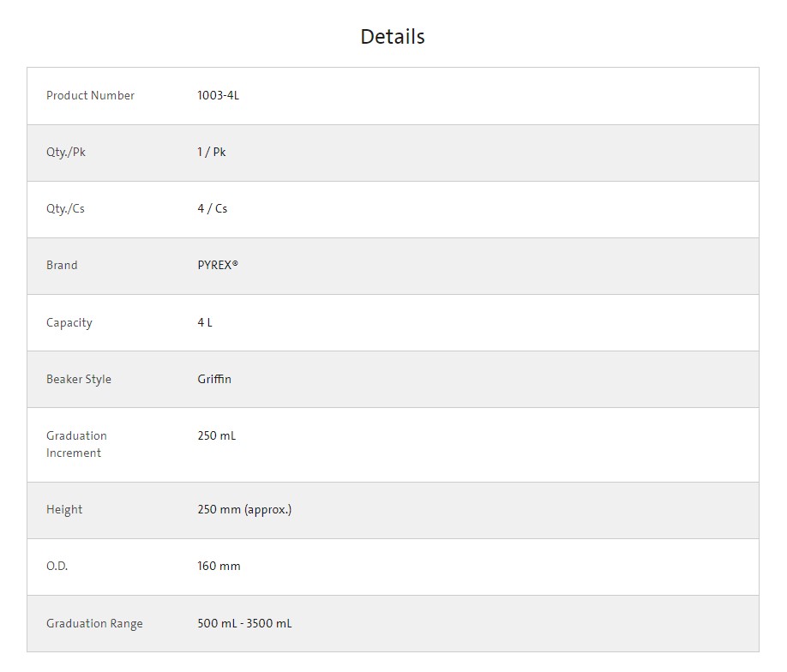Select the 160 mm value

[219, 567]
